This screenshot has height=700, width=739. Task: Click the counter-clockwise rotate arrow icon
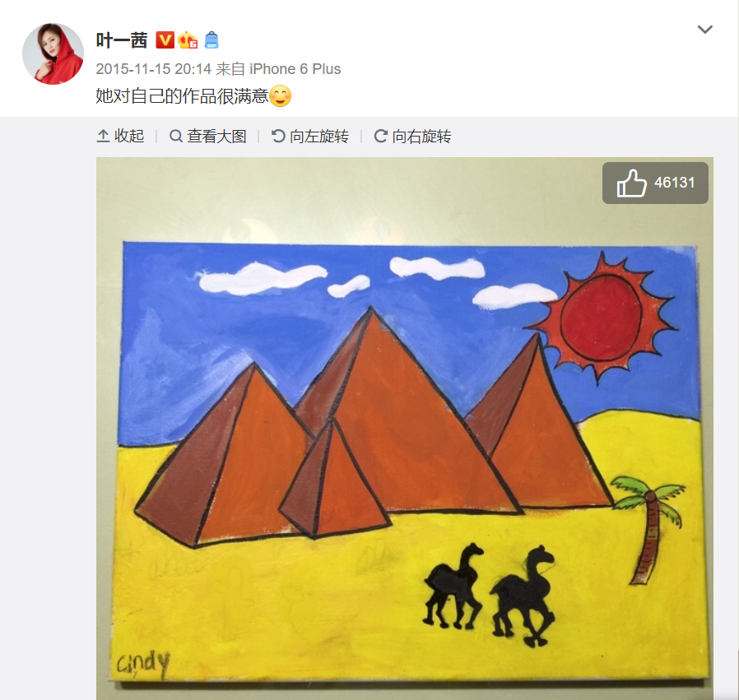click(x=278, y=137)
